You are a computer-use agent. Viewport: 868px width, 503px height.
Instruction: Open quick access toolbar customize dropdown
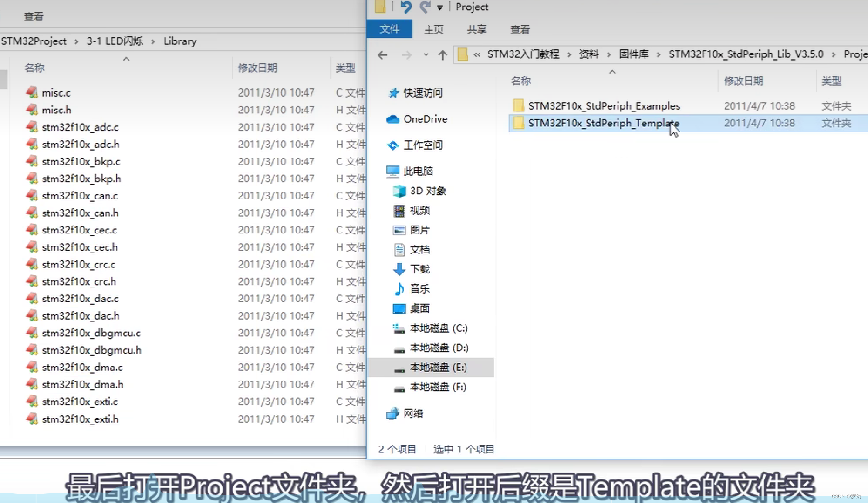click(x=440, y=7)
